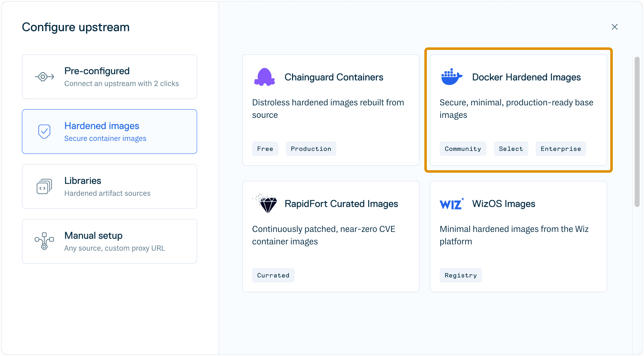Click the Select tag on Docker

[x=511, y=149]
